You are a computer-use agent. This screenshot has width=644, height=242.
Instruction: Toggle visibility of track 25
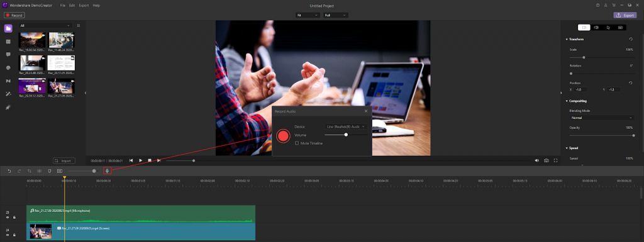click(8, 217)
